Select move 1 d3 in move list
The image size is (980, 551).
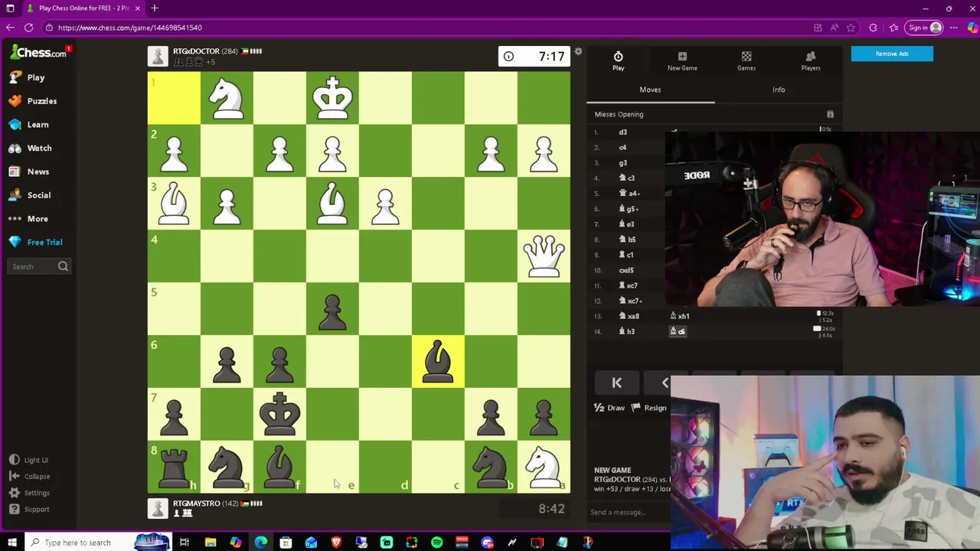coord(622,132)
